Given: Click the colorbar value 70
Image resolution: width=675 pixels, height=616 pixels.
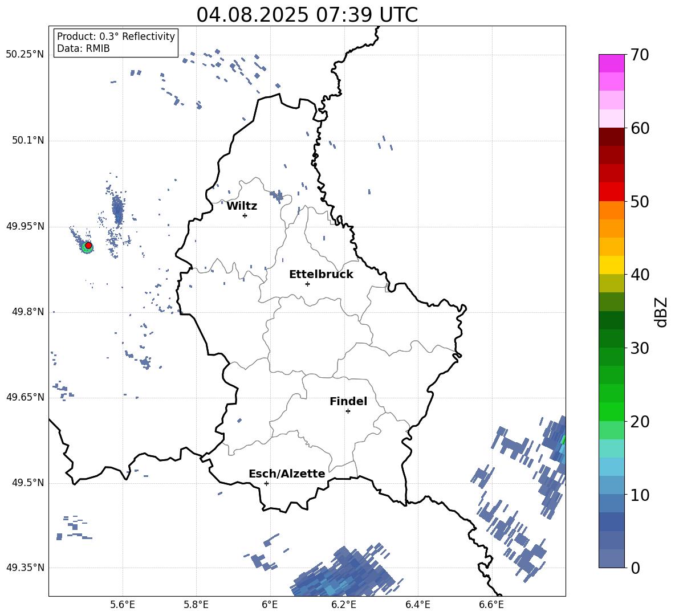Looking at the screenshot, I should click(640, 55).
